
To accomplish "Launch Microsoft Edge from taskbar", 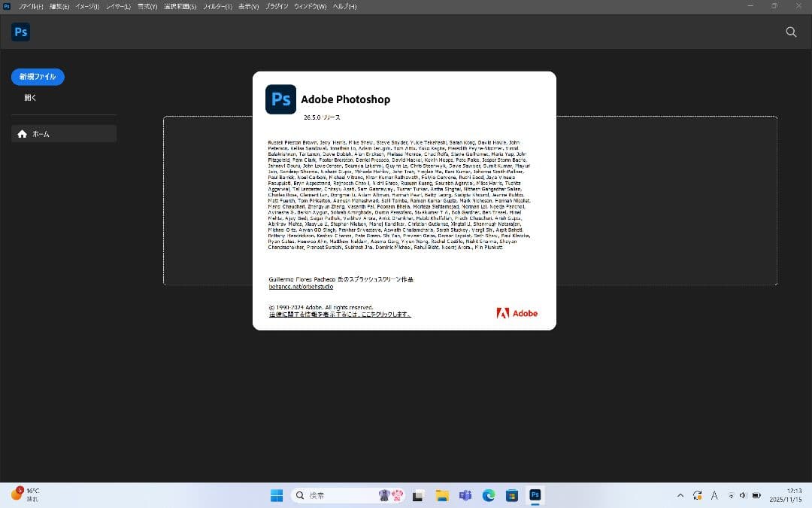I will point(489,495).
